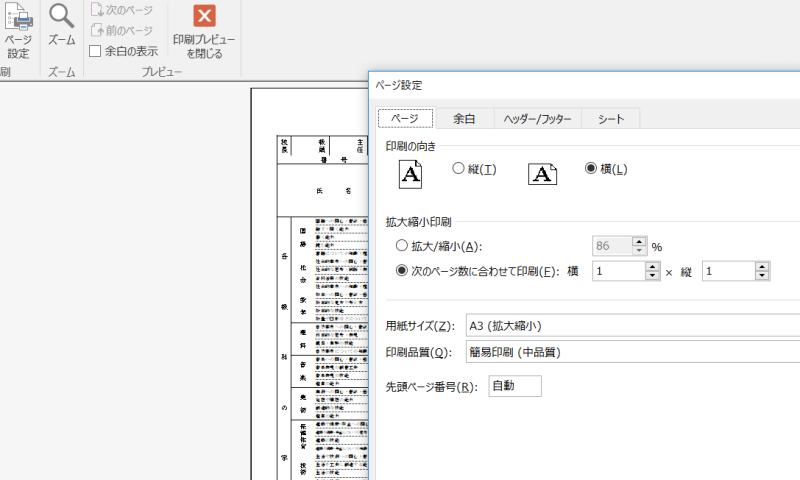
Task: Increase 横 pages wide spinner
Action: pyautogui.click(x=652, y=266)
